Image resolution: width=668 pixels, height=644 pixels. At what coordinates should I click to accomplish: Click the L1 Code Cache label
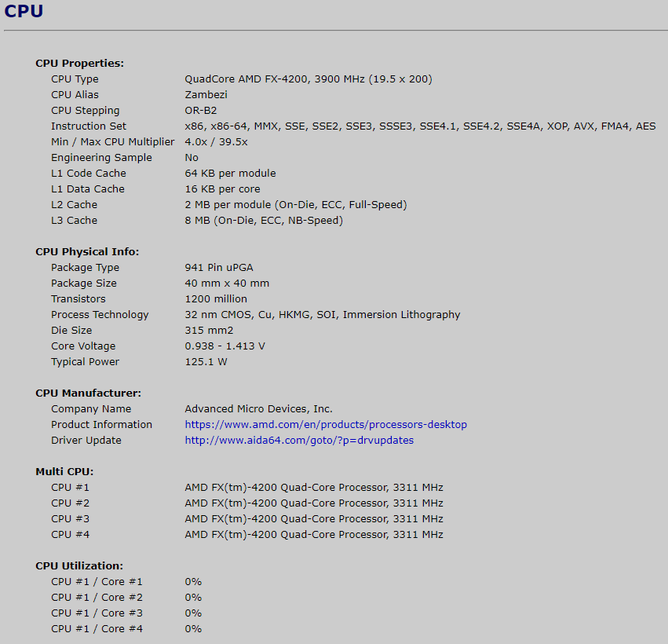(x=89, y=173)
